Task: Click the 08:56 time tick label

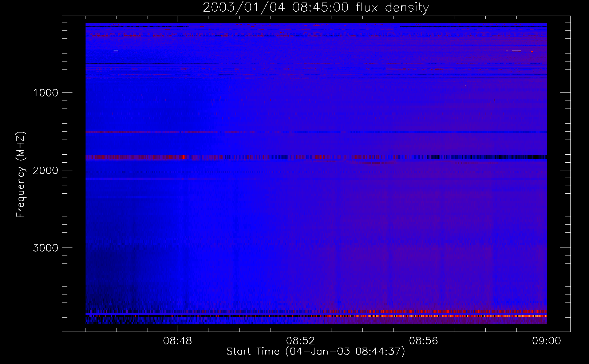Action: point(423,341)
